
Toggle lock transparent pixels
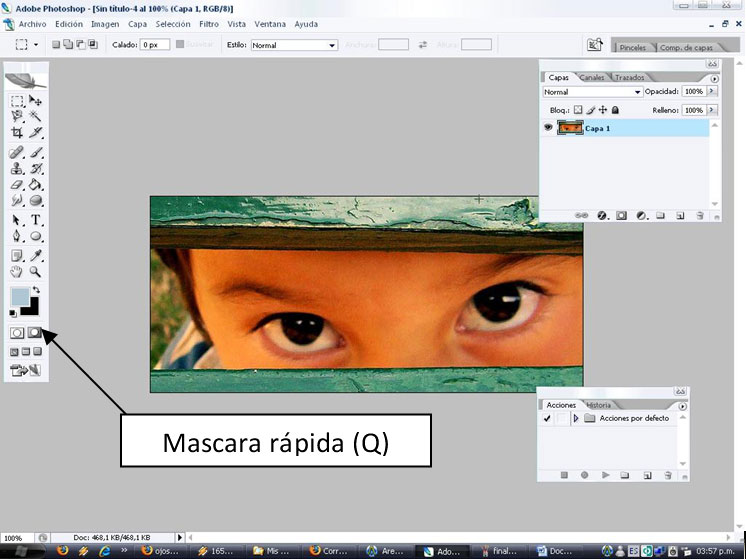pos(578,110)
